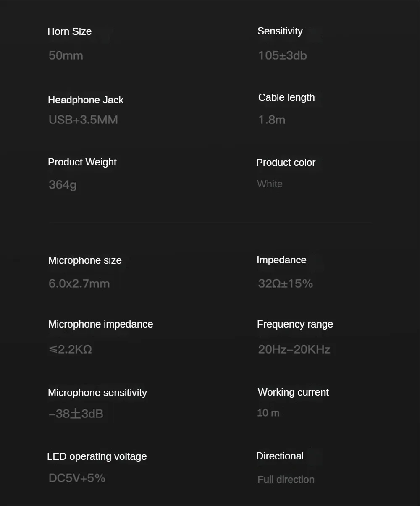Select the 20Hz–20KHz frequency range value

coord(294,349)
